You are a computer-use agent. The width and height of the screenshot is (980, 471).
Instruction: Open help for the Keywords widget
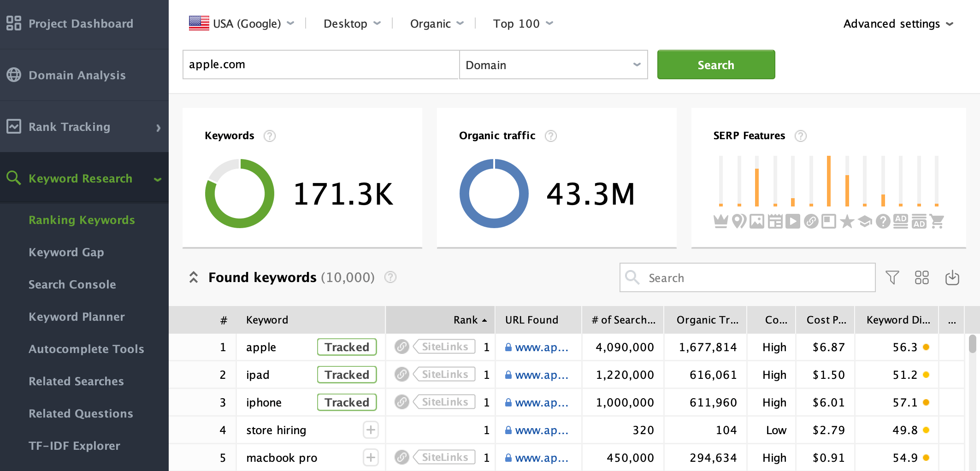coord(270,136)
